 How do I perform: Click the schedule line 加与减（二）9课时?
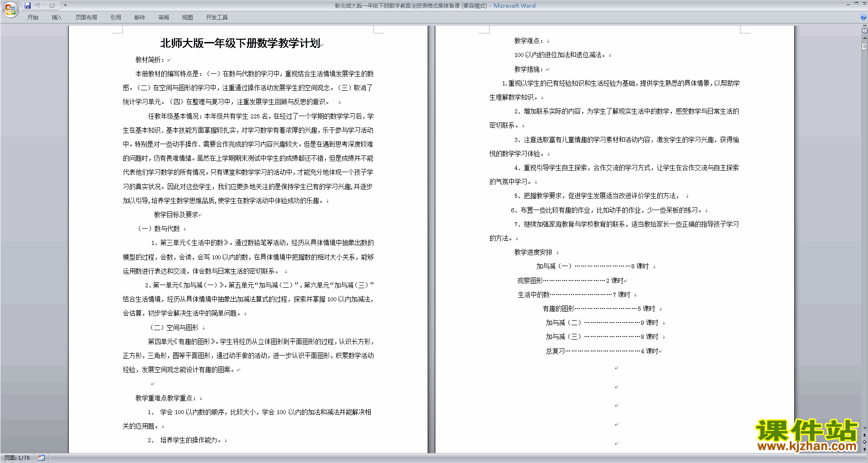coord(602,323)
